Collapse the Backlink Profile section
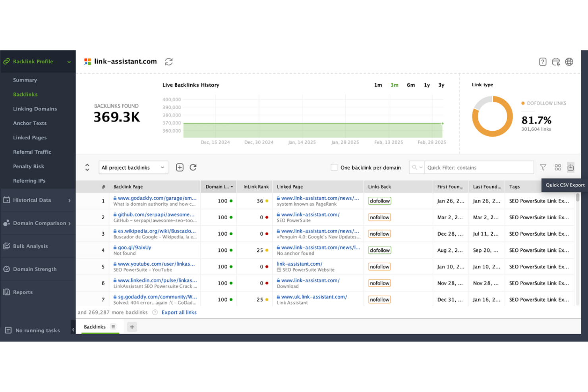The height and width of the screenshot is (392, 588). pos(68,62)
